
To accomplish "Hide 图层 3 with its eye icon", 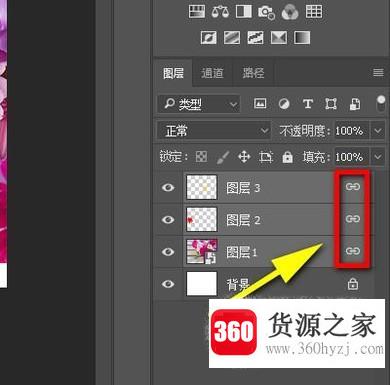I will click(x=168, y=187).
